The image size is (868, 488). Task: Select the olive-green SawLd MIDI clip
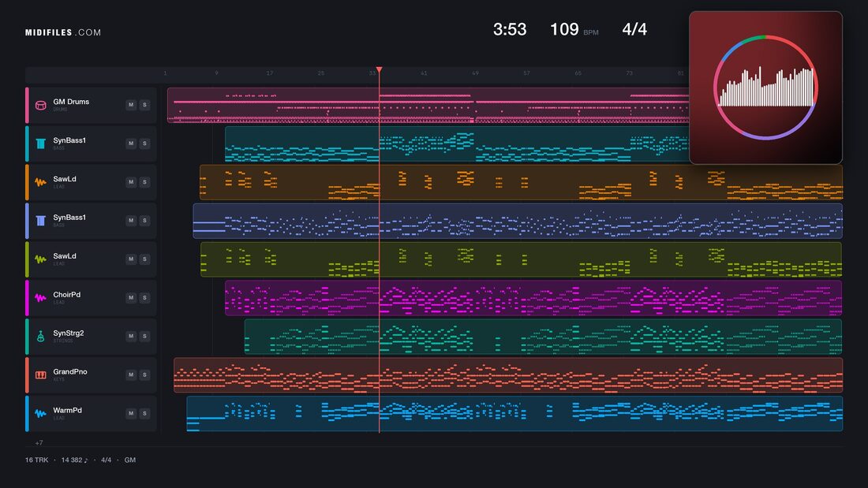point(521,259)
